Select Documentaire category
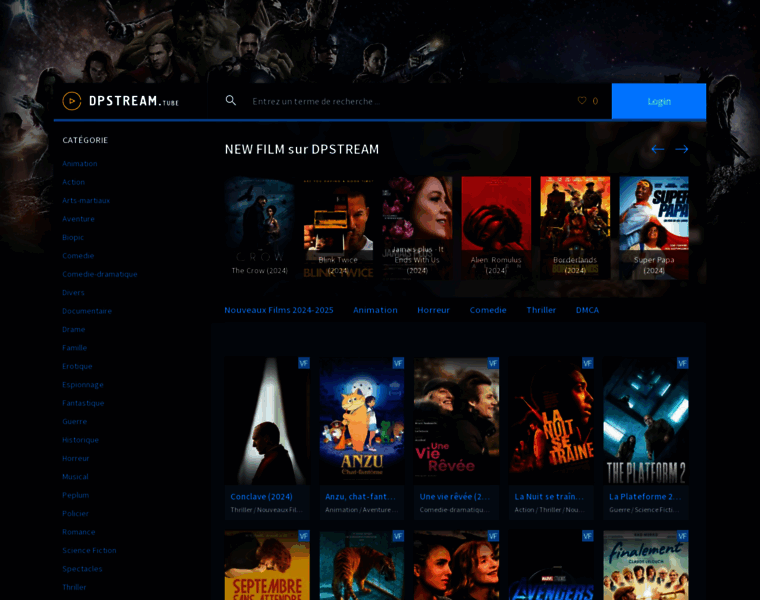The height and width of the screenshot is (600, 760). 87,311
